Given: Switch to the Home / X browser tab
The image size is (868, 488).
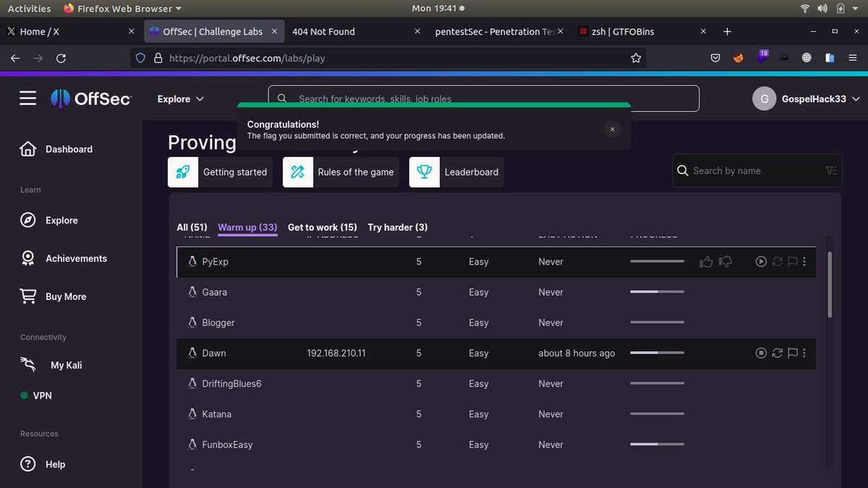Looking at the screenshot, I should tap(70, 32).
